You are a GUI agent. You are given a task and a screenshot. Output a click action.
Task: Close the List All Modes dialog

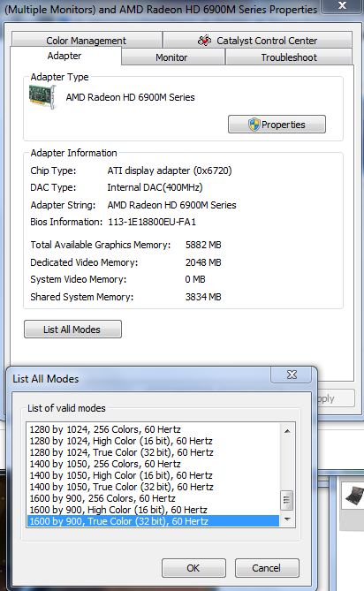tap(292, 375)
